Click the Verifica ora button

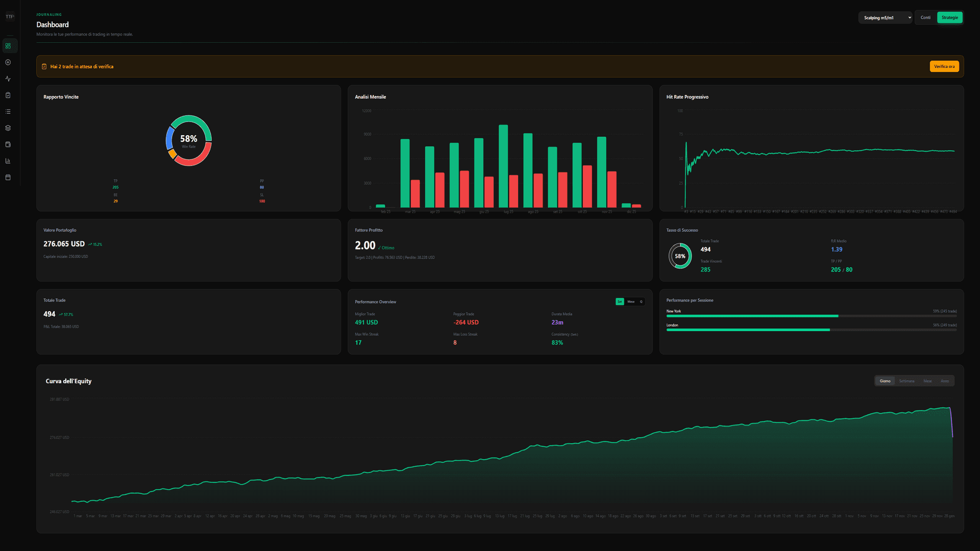click(x=944, y=66)
